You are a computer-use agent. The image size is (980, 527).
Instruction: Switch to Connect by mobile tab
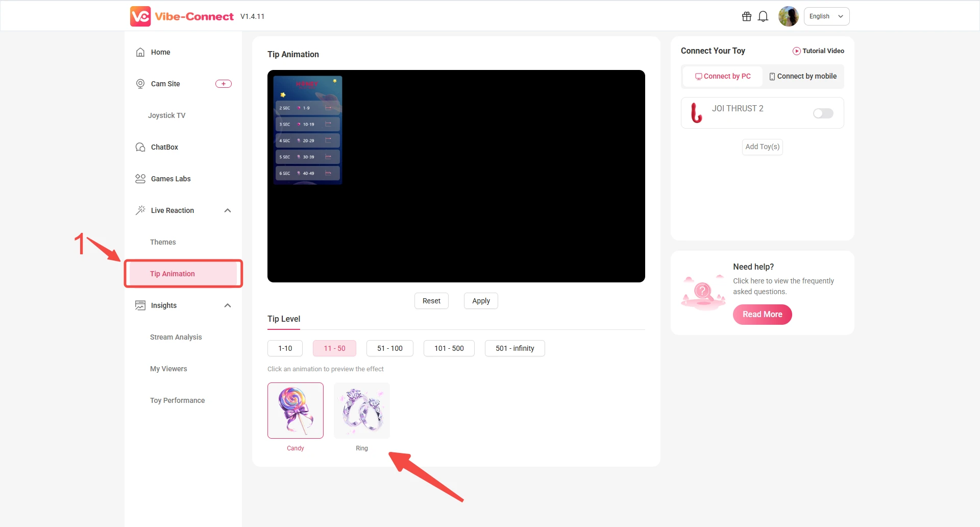click(803, 76)
